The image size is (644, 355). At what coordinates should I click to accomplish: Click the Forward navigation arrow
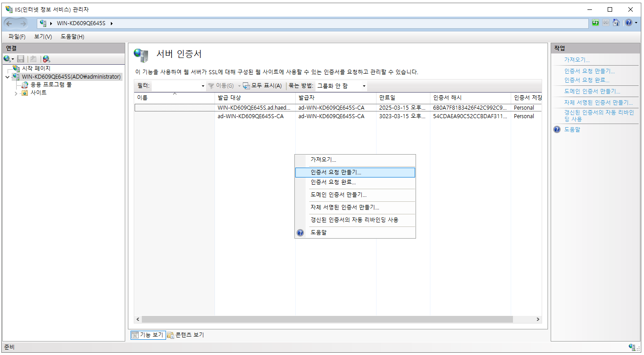point(23,23)
